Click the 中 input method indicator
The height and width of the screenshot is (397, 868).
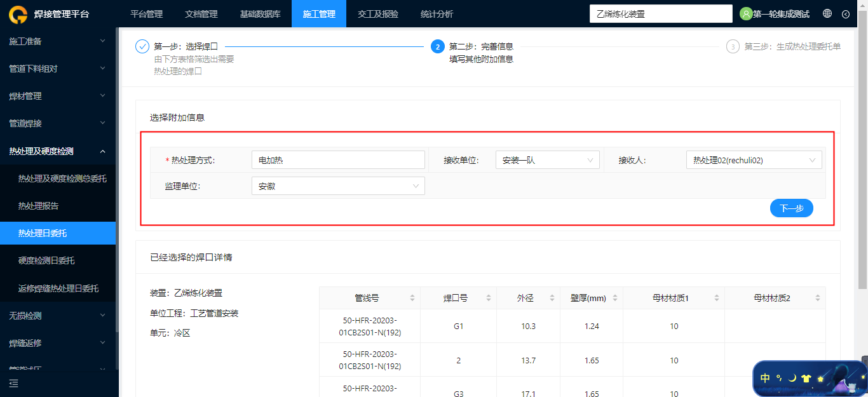point(765,378)
